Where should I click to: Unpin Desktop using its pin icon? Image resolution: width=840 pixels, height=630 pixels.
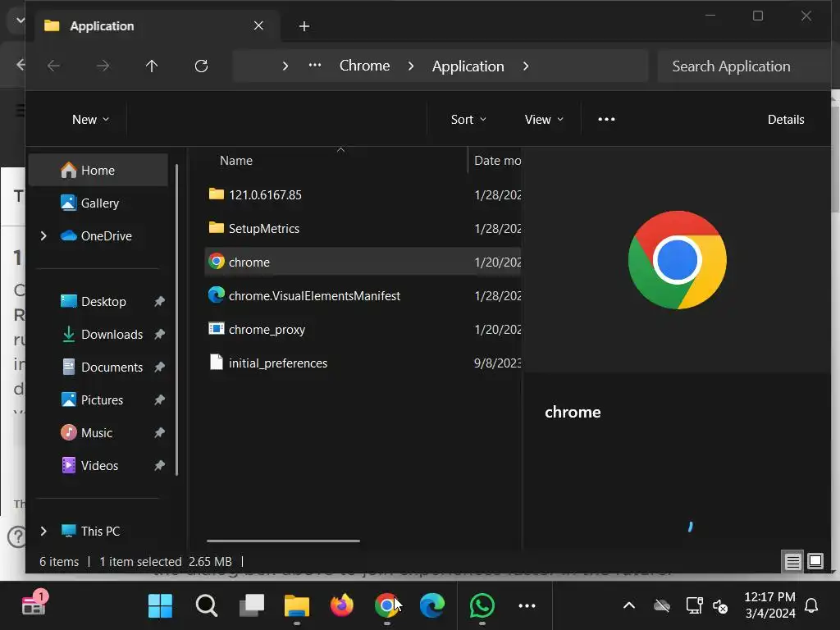click(160, 302)
